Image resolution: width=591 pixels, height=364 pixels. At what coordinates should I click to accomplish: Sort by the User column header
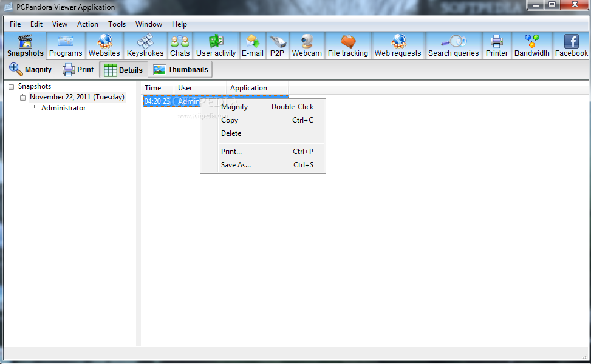point(200,88)
